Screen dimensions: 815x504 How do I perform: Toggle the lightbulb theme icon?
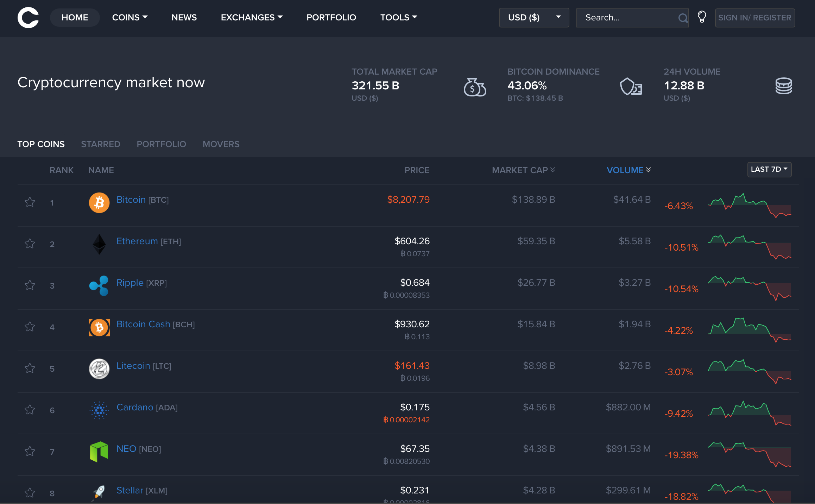[702, 17]
